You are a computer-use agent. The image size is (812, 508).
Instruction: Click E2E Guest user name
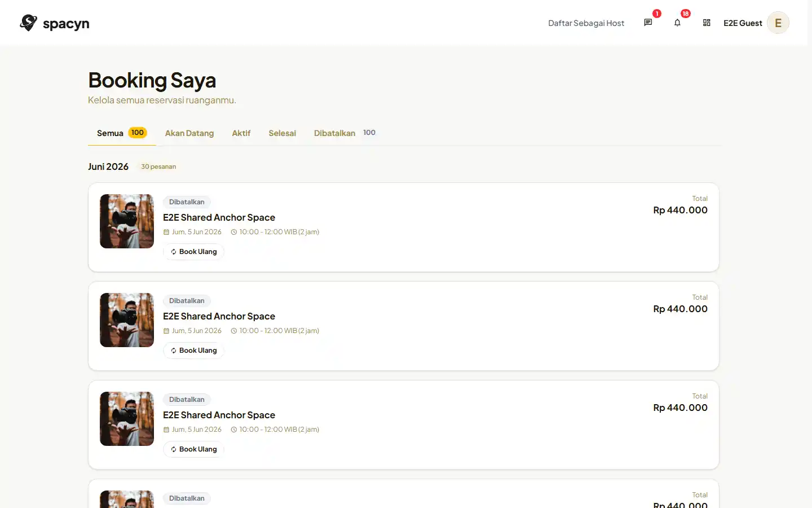tap(743, 23)
